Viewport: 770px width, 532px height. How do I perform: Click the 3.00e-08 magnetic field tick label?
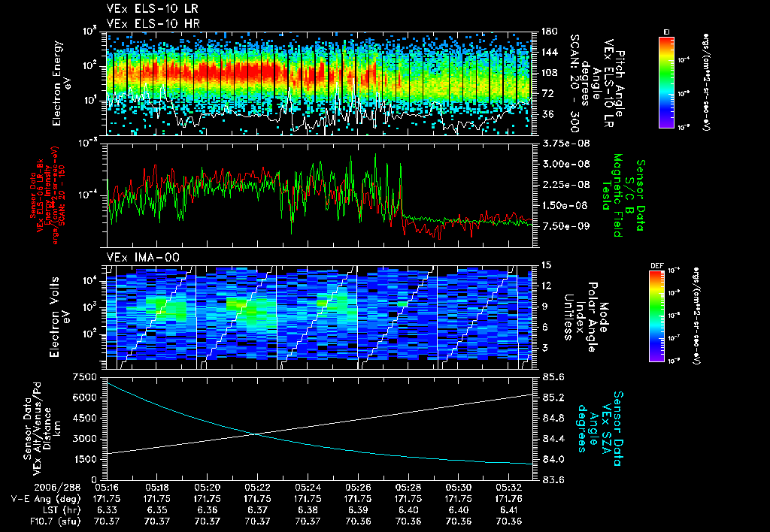[x=565, y=164]
